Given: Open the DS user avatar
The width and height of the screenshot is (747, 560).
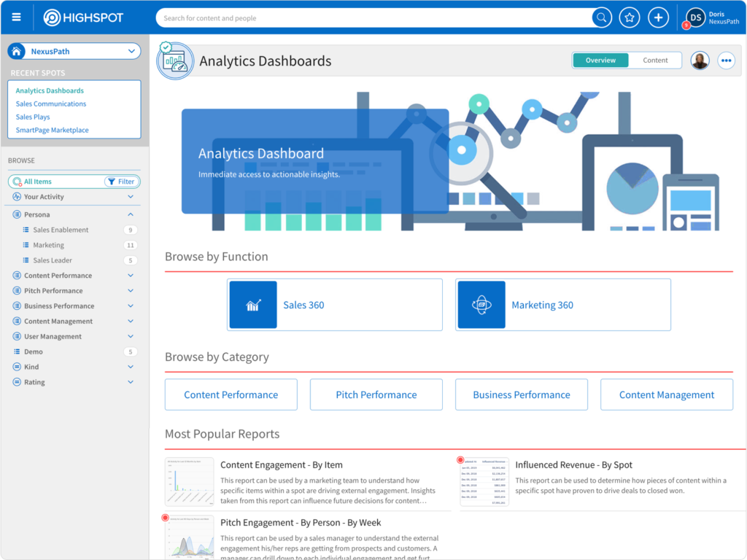Looking at the screenshot, I should pyautogui.click(x=695, y=17).
